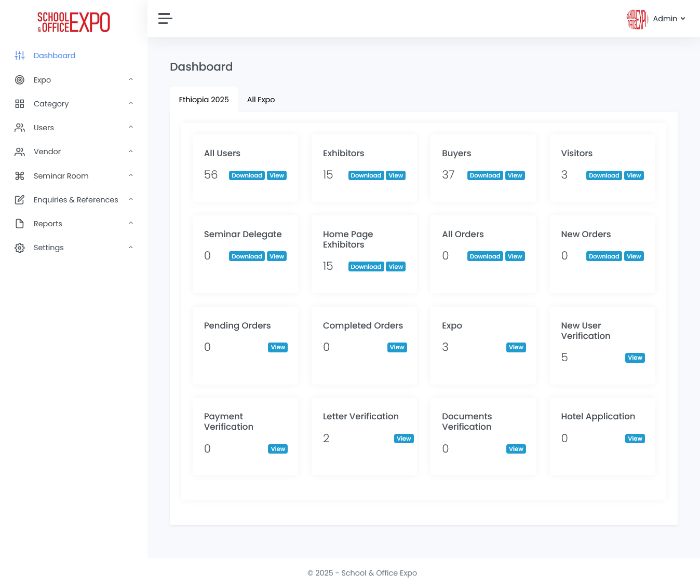700x588 pixels.
Task: Expand the Vendor submenu chevron
Action: (131, 152)
